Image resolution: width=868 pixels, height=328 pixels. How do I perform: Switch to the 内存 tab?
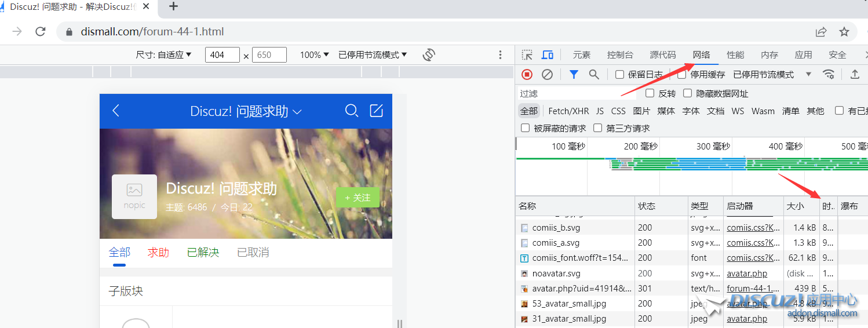pyautogui.click(x=769, y=55)
